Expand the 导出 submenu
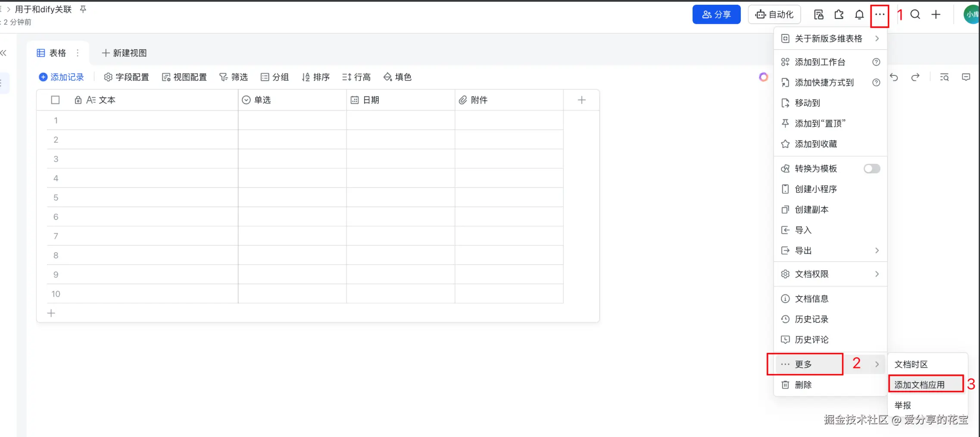 pyautogui.click(x=830, y=250)
